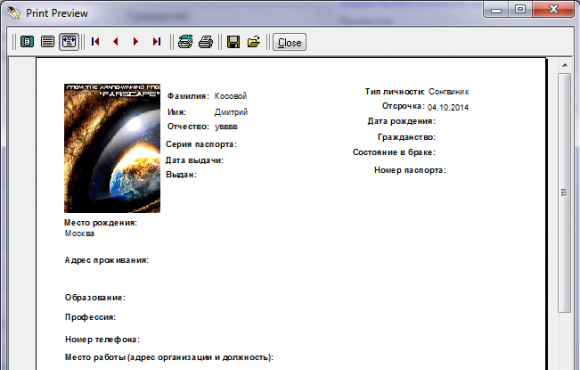Screen dimensions: 580x370
Task: Toggle the zoom to page width button
Action: pos(69,41)
